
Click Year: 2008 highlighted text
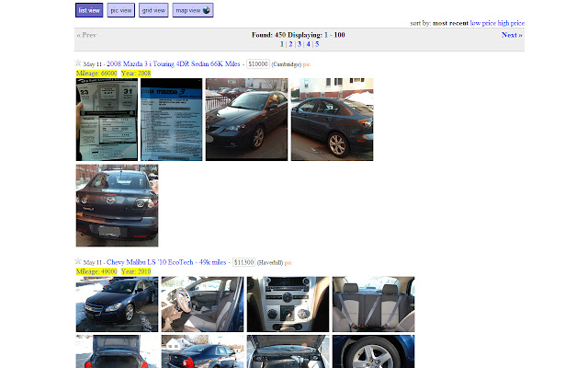click(136, 74)
